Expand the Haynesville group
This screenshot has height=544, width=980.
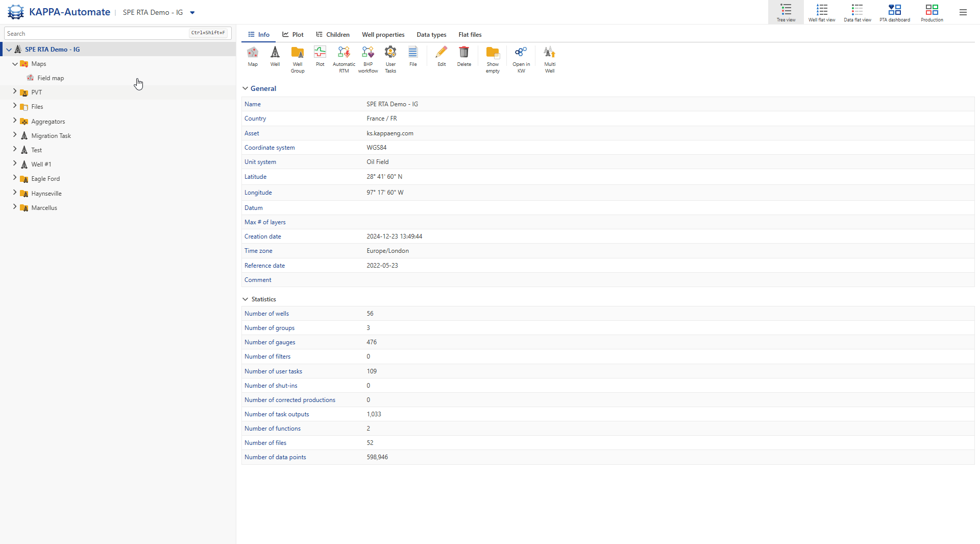click(15, 193)
